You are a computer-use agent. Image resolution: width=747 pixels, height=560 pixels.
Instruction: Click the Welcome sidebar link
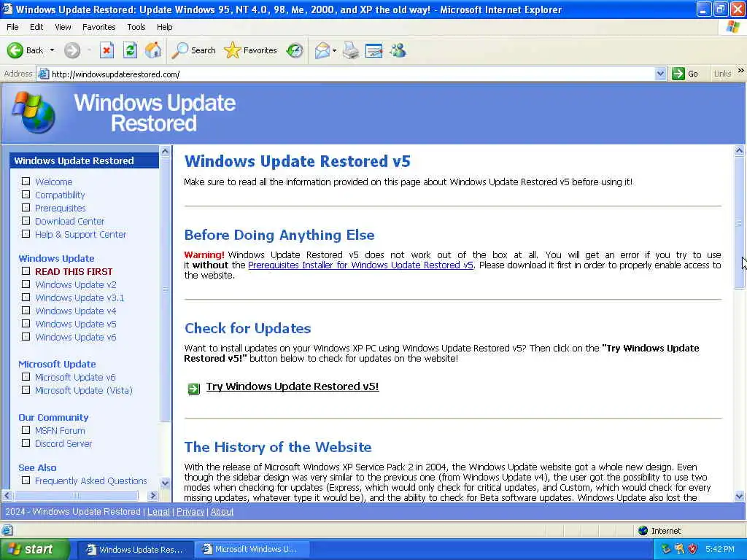click(x=54, y=182)
